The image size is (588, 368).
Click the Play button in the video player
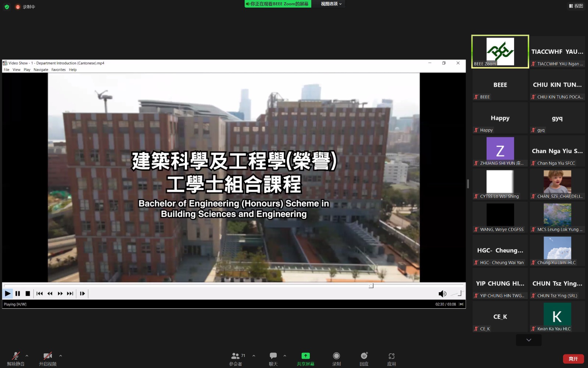coord(8,293)
